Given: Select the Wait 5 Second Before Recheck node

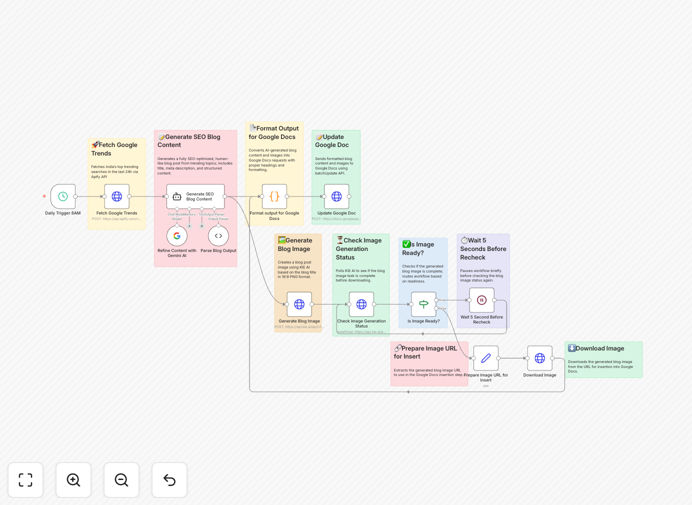Looking at the screenshot, I should tap(481, 300).
